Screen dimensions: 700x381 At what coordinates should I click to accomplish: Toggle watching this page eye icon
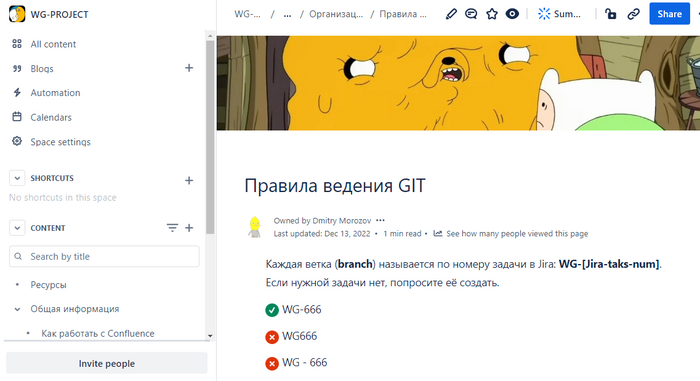512,14
